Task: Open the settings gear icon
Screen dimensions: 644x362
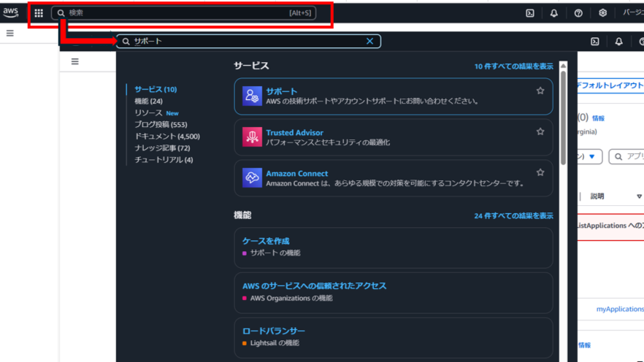Action: click(602, 13)
